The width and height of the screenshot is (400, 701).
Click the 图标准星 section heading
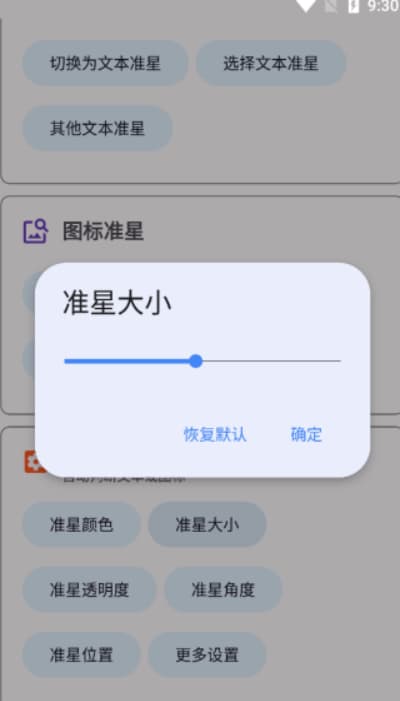(103, 232)
